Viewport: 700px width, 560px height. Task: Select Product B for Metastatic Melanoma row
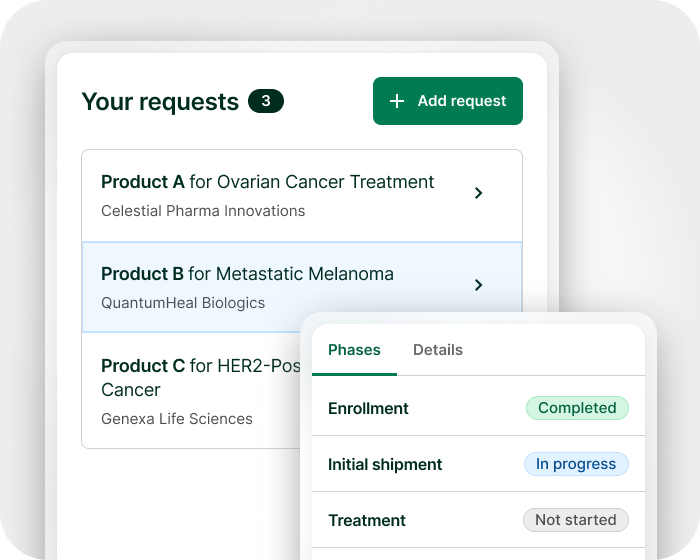point(302,287)
